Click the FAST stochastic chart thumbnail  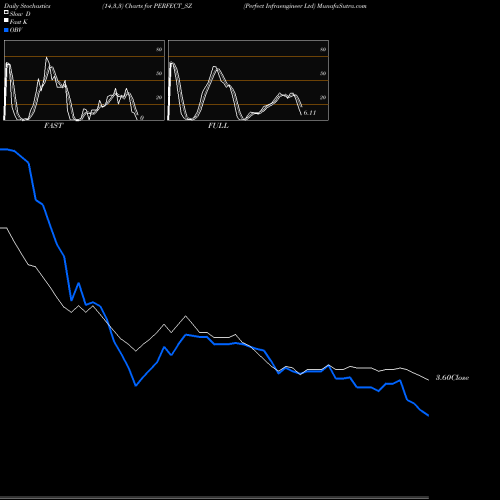(84, 80)
